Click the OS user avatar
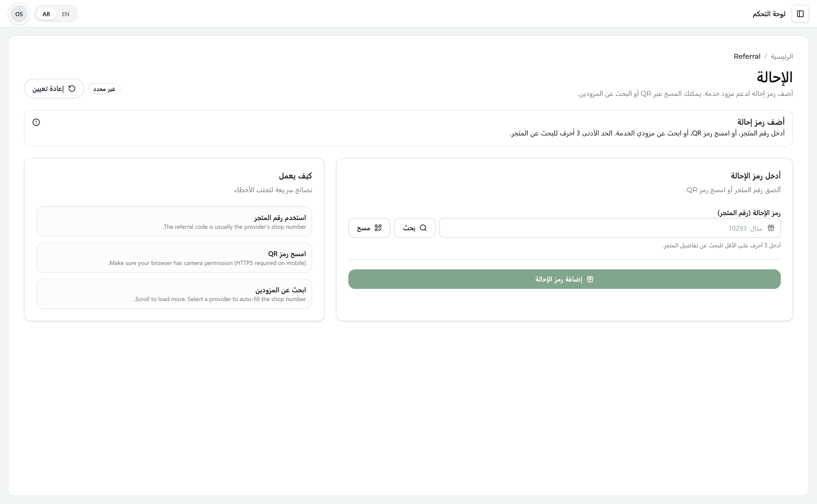817x504 pixels. (x=19, y=14)
